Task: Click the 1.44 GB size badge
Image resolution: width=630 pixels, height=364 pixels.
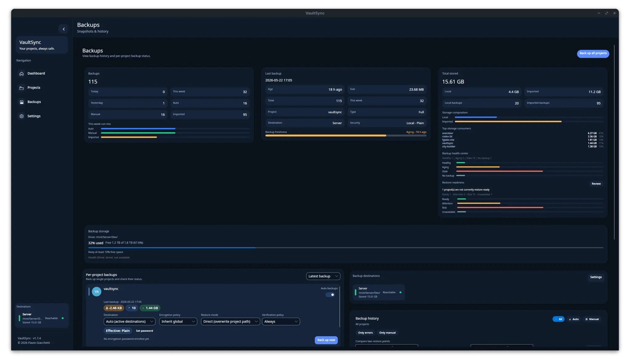Action: pyautogui.click(x=150, y=308)
